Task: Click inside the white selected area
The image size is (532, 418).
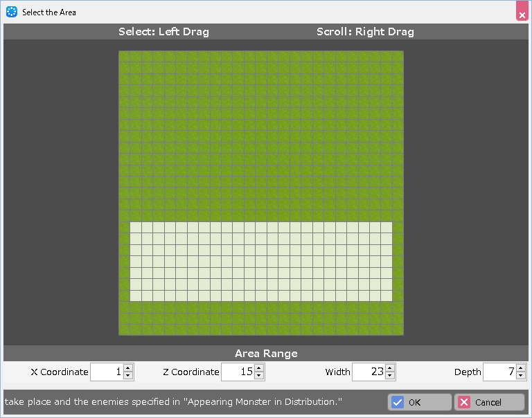Action: pyautogui.click(x=260, y=262)
